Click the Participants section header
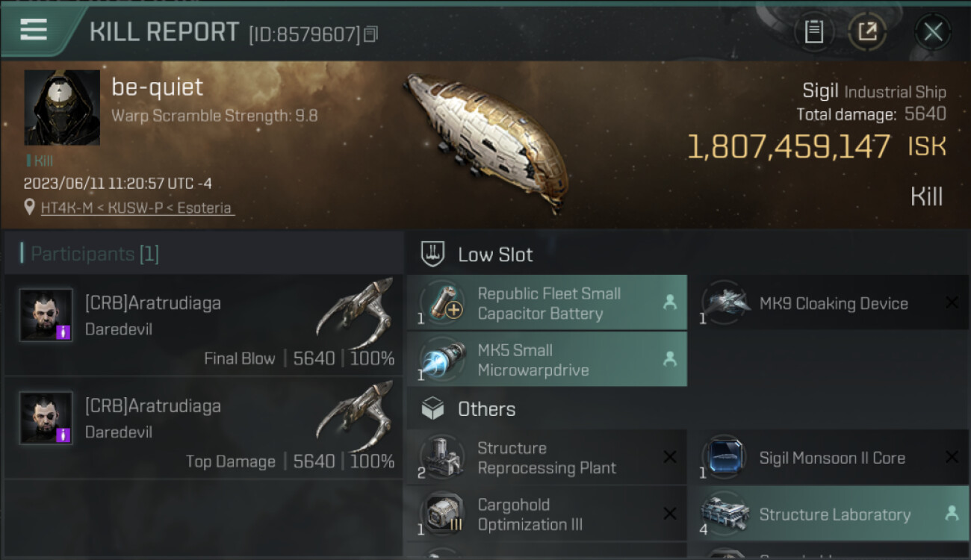Viewport: 971px width, 560px height. [x=95, y=254]
